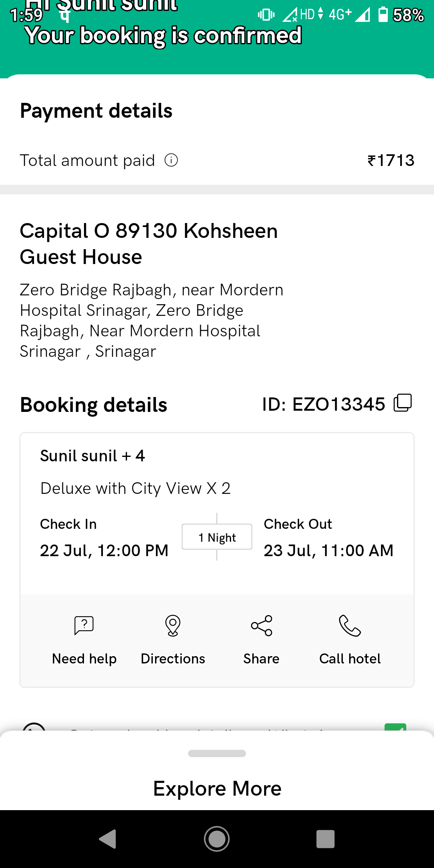Viewport: 434px width, 868px height.
Task: Tap the Deluxe with City View X 2 room type
Action: (x=135, y=489)
